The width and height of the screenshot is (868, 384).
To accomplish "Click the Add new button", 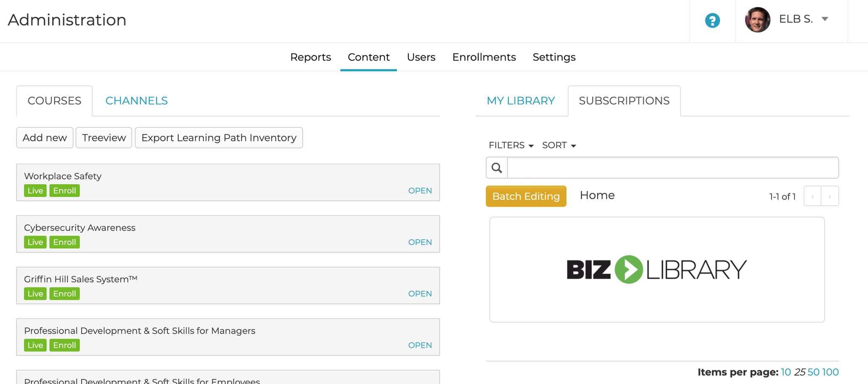I will 44,138.
